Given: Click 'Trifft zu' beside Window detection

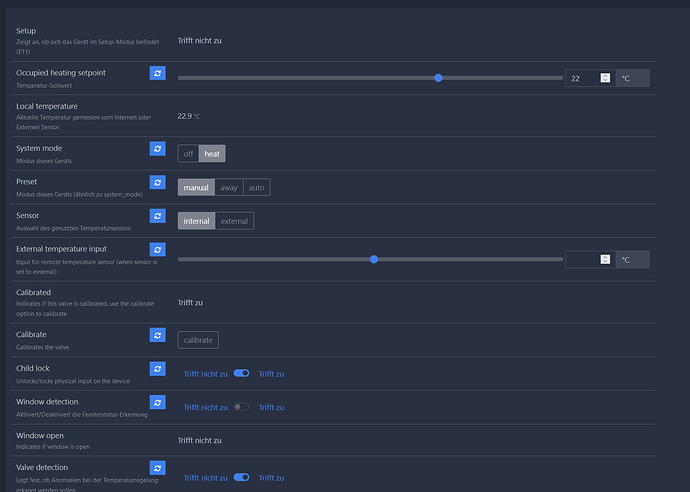Looking at the screenshot, I should [x=272, y=408].
